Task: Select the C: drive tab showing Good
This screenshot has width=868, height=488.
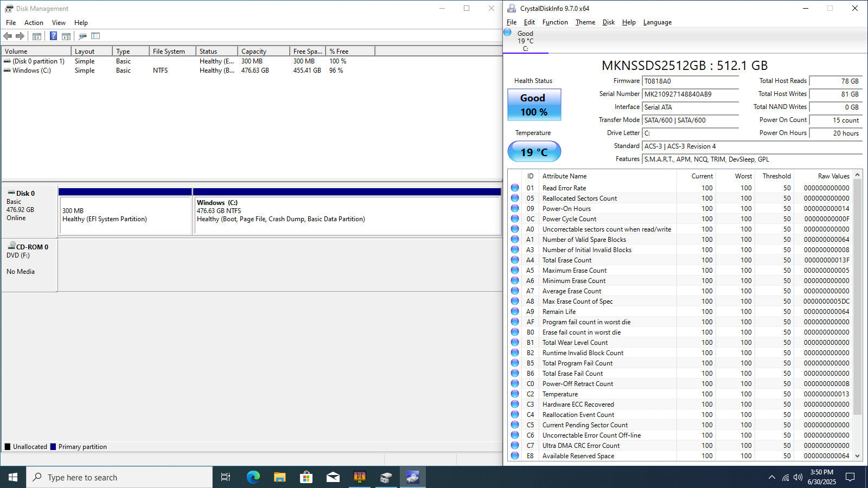Action: tap(525, 41)
